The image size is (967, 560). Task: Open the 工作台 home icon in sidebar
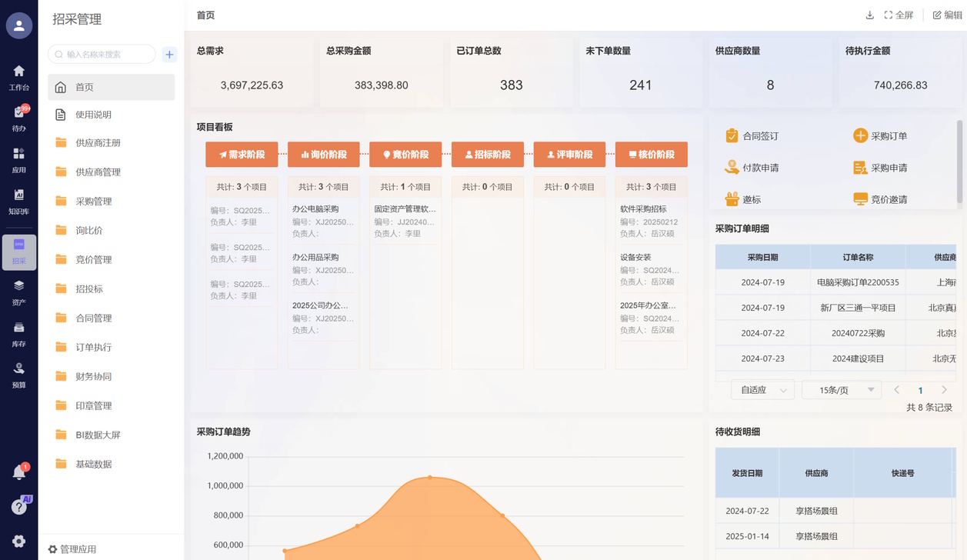point(18,78)
